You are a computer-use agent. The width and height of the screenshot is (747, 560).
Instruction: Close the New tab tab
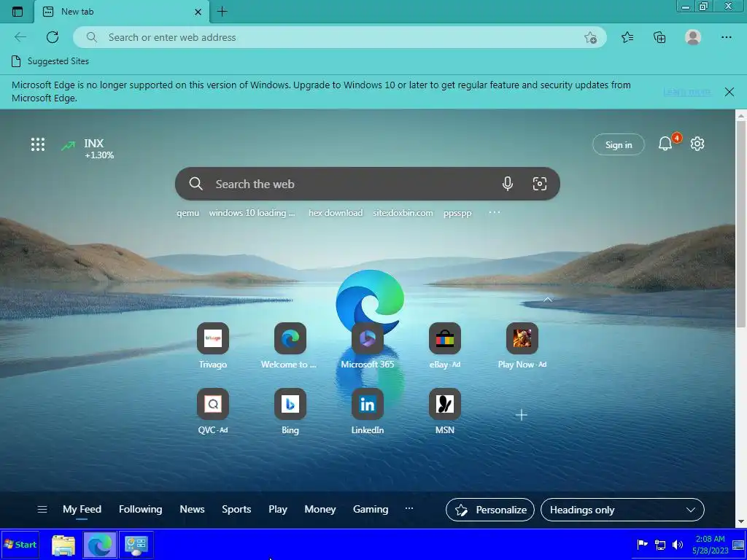pos(198,12)
